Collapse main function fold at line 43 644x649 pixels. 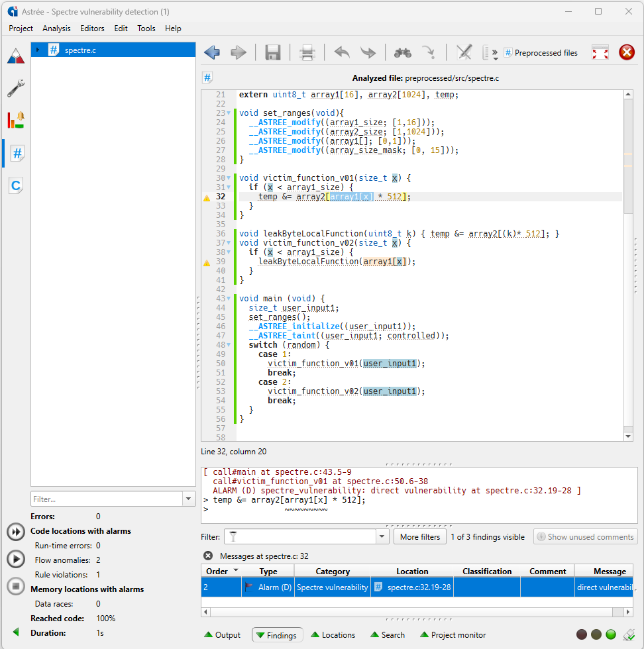(x=229, y=299)
